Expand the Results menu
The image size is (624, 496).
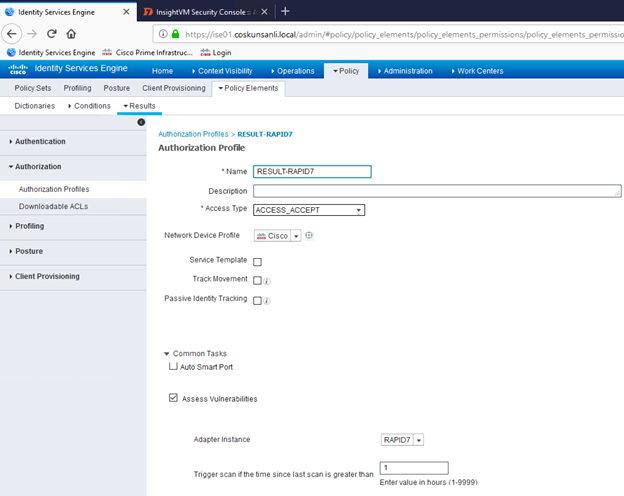[x=139, y=106]
